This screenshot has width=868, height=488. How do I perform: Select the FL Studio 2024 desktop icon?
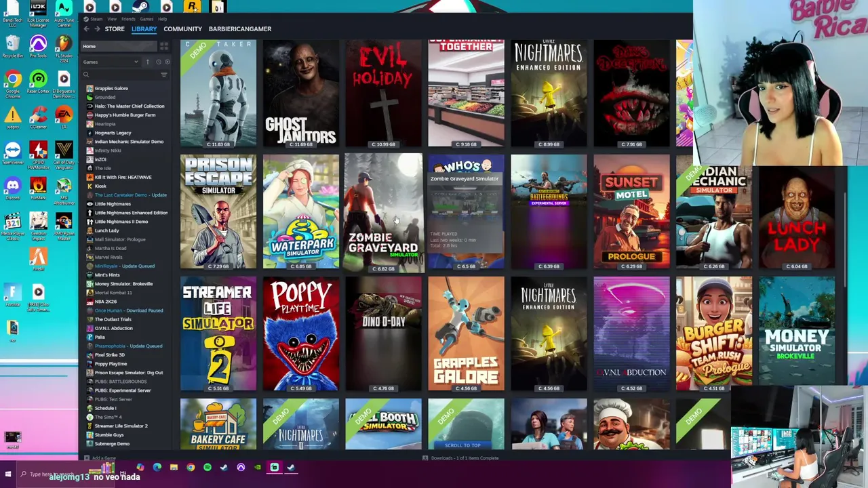(64, 49)
